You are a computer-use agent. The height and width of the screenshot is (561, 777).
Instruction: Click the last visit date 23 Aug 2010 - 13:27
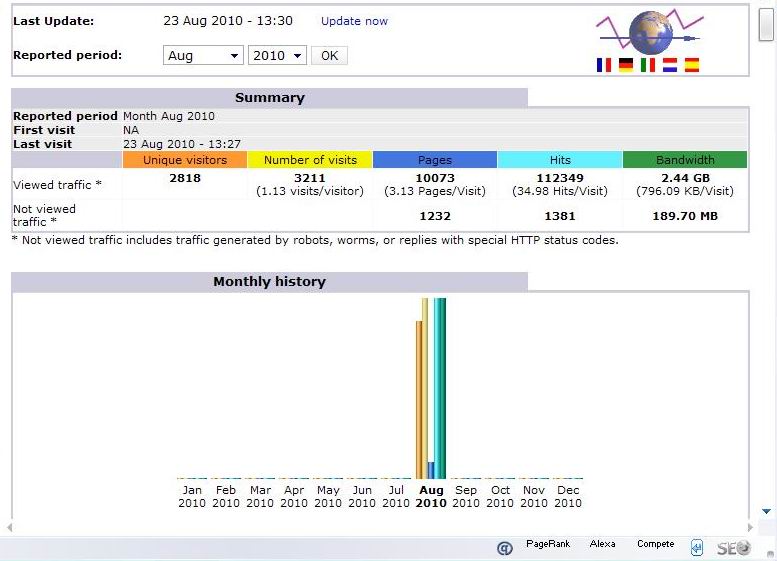tap(182, 144)
